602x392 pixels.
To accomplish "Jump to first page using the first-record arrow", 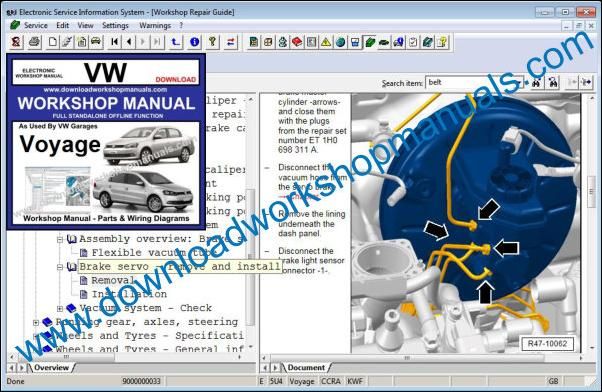I will click(x=114, y=41).
